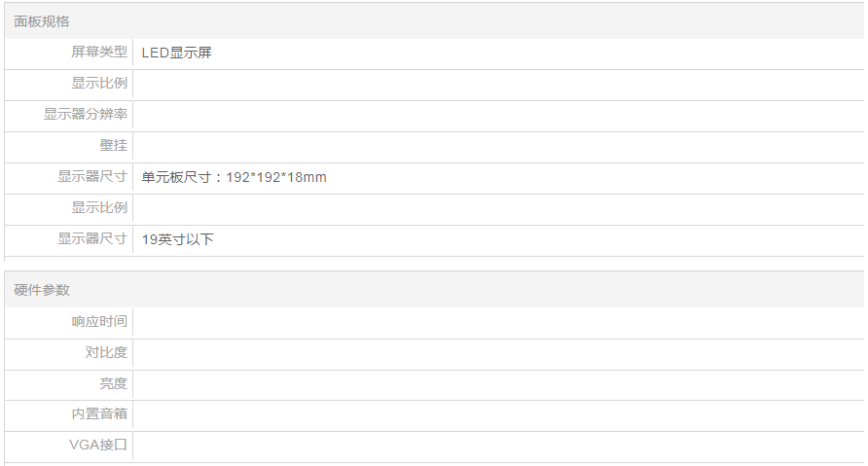
Task: Click the 单元板尺寸：192*192*18mm value text
Action: click(234, 177)
